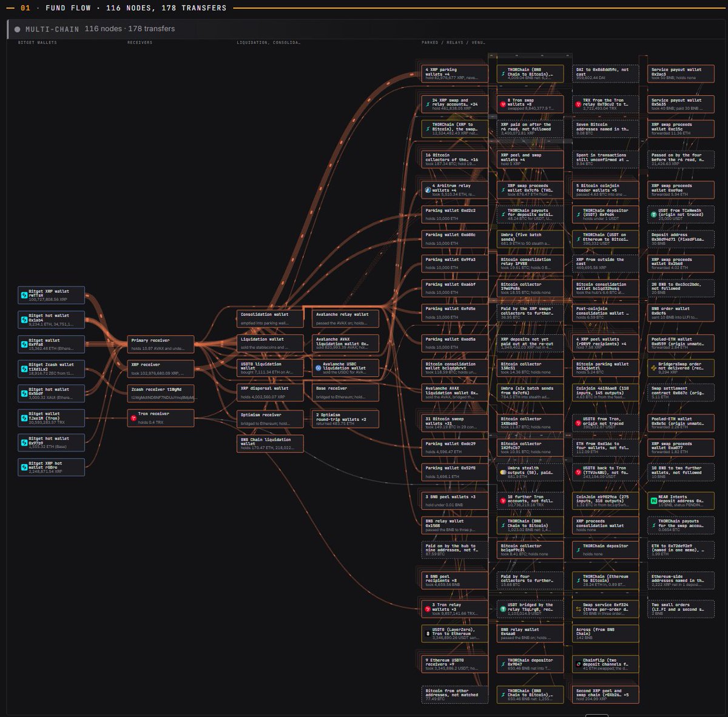Click the Bitget icon on XRP hot wallet rGDre
728x717 pixels.
25,467
